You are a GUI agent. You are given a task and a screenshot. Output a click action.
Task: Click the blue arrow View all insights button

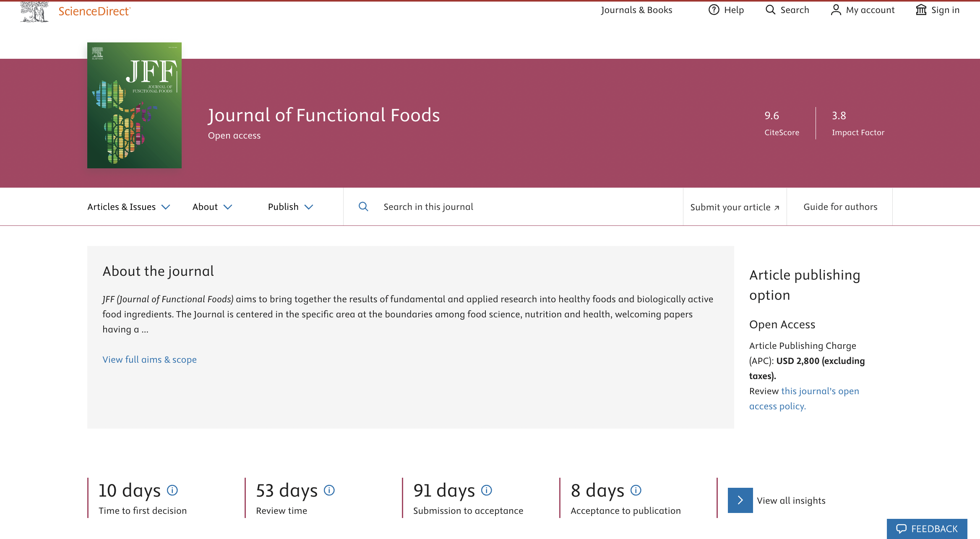pyautogui.click(x=740, y=500)
